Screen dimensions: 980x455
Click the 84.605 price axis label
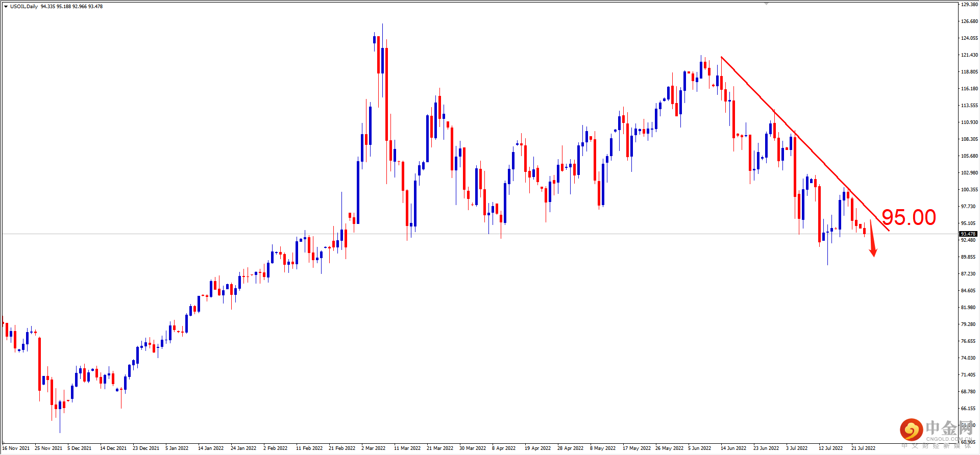pyautogui.click(x=968, y=291)
